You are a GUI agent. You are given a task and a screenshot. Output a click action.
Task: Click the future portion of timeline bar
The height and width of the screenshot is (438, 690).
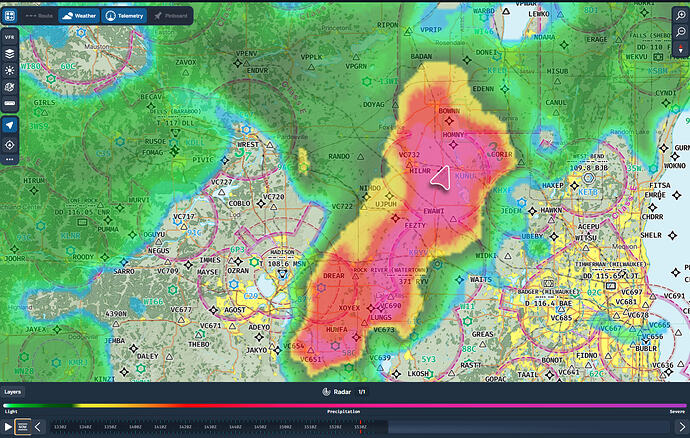point(528,427)
